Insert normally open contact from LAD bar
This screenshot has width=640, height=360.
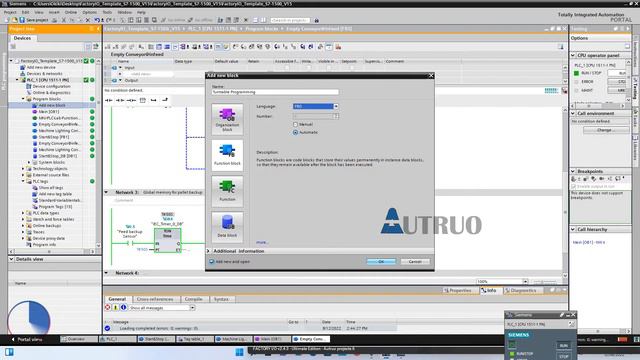pos(109,100)
